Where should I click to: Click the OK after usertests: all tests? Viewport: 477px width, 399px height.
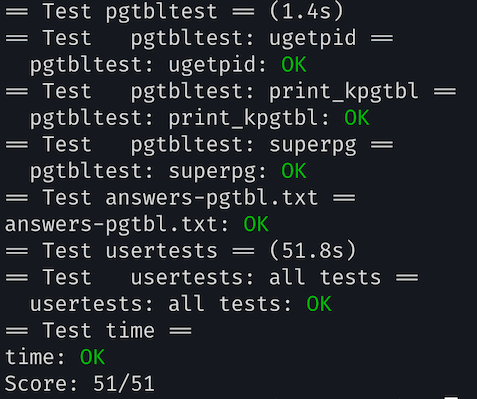point(319,304)
